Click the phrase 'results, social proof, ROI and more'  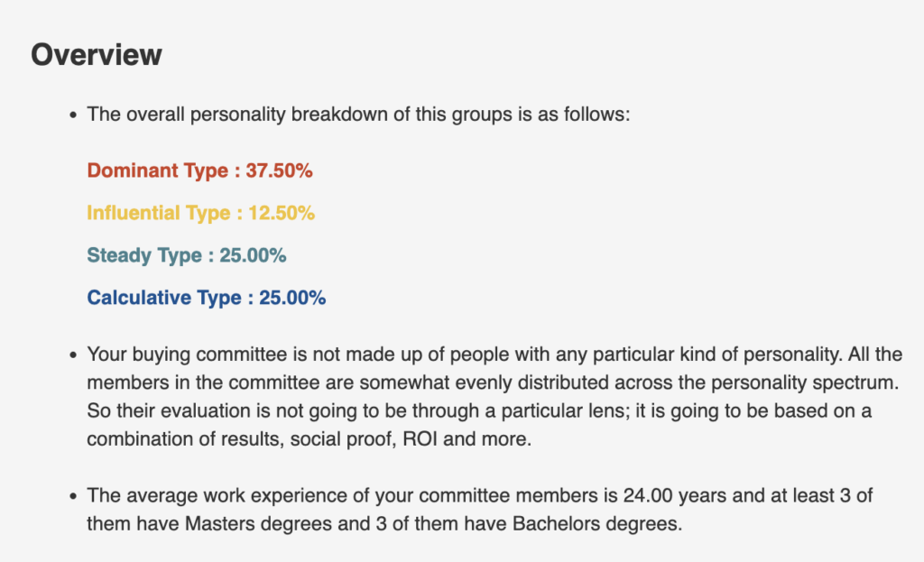[x=376, y=439]
